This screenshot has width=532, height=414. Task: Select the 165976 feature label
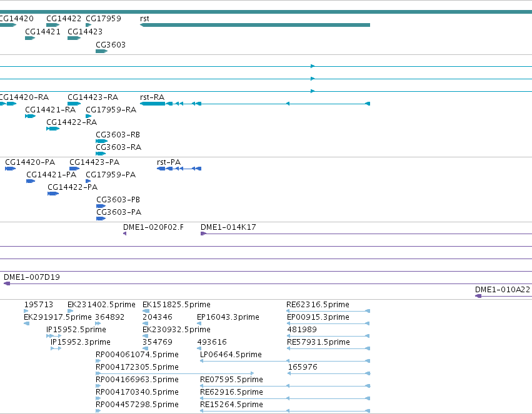303,368
